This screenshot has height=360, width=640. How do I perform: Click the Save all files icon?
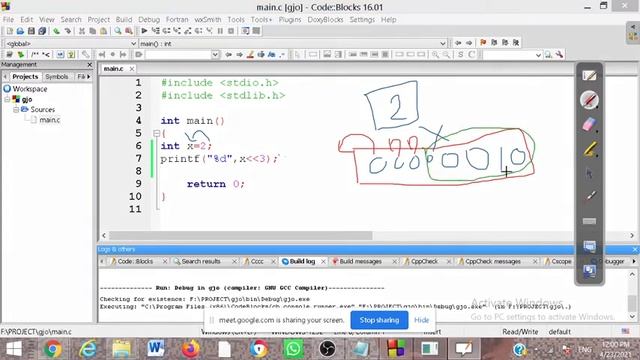tap(42, 31)
